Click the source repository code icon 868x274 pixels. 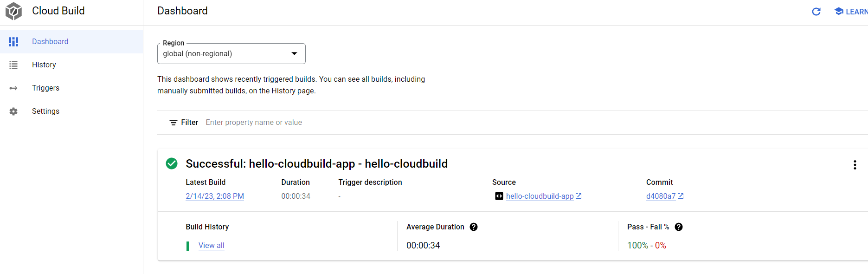pyautogui.click(x=499, y=196)
